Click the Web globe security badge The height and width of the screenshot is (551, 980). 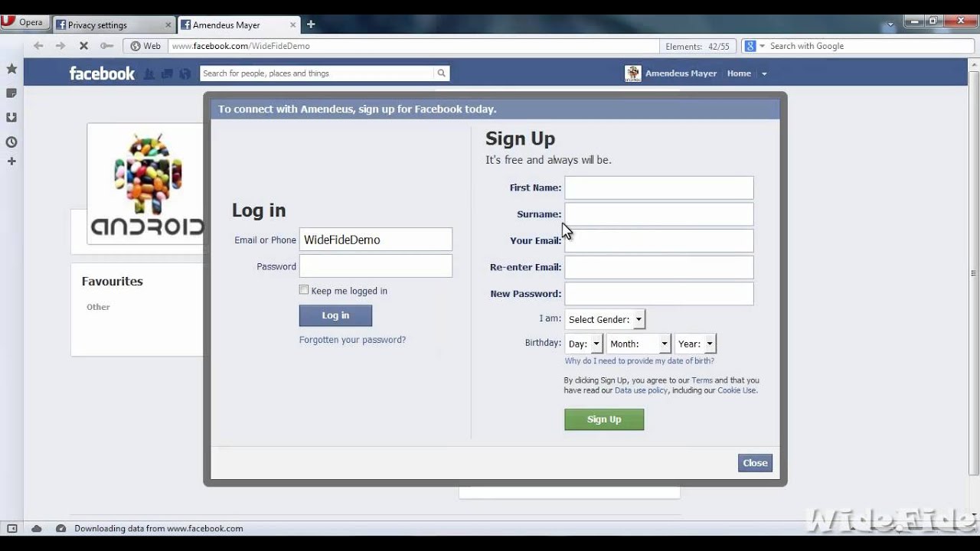tap(145, 46)
